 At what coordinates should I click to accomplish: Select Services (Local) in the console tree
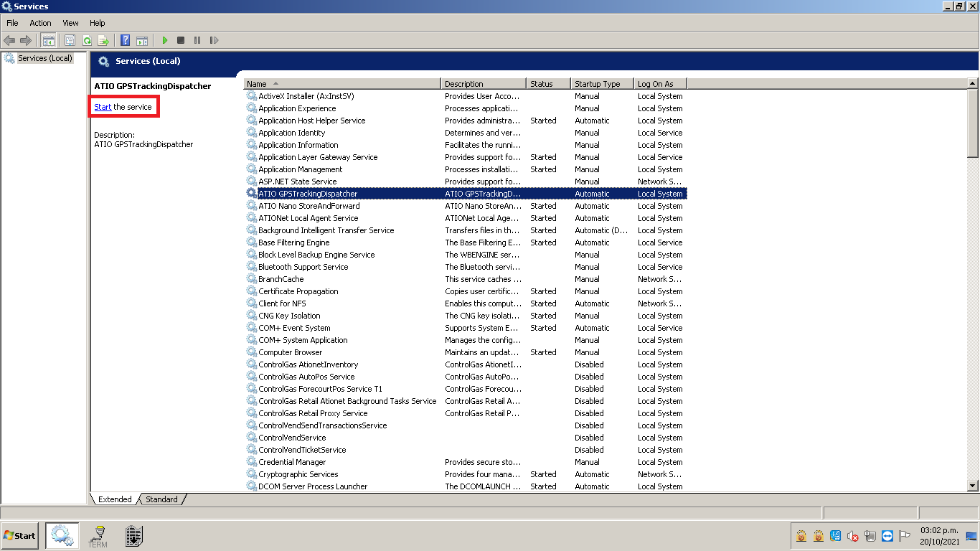pyautogui.click(x=44, y=58)
